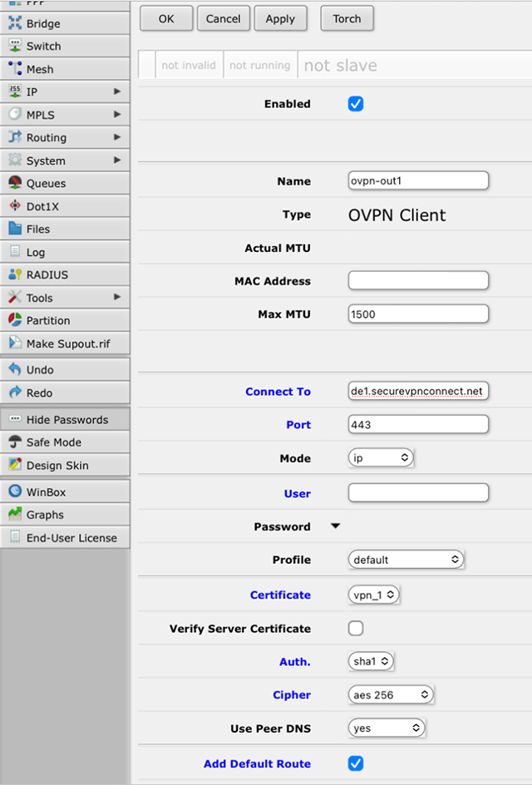Click the 'not invalid' status text

(189, 65)
